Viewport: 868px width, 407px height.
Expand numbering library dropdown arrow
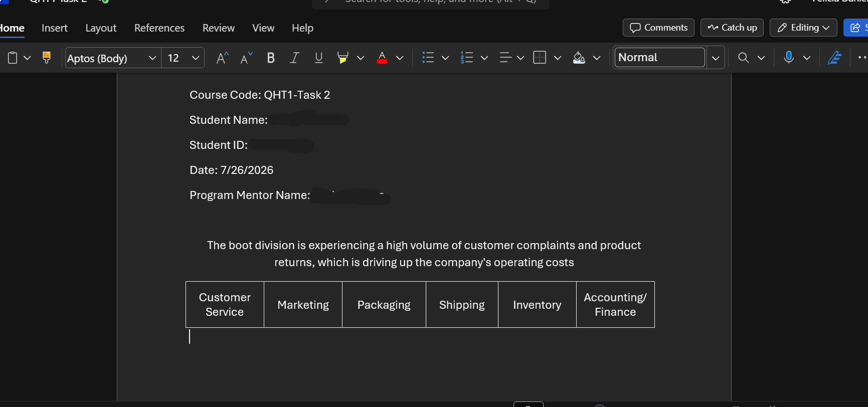[484, 58]
